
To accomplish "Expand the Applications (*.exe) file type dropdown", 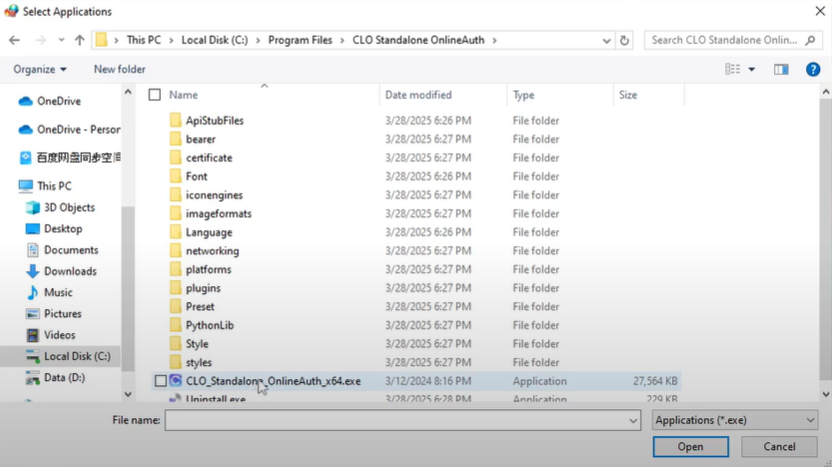I will (734, 421).
